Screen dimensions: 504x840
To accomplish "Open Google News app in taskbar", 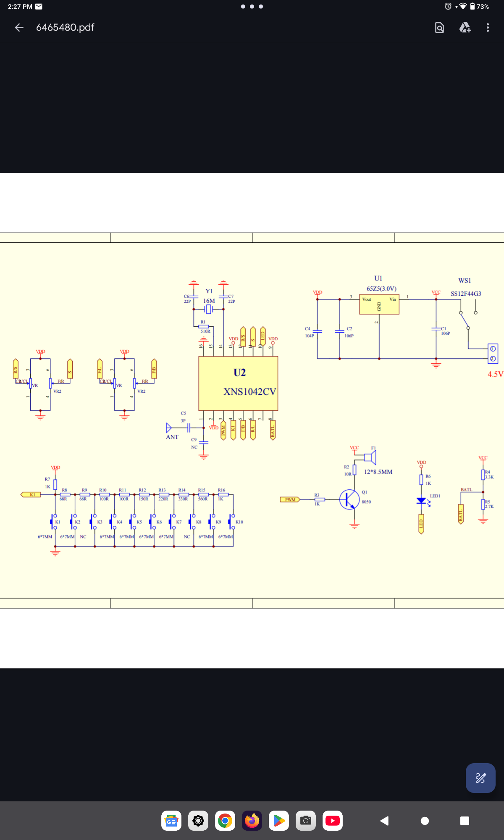I will pyautogui.click(x=171, y=821).
